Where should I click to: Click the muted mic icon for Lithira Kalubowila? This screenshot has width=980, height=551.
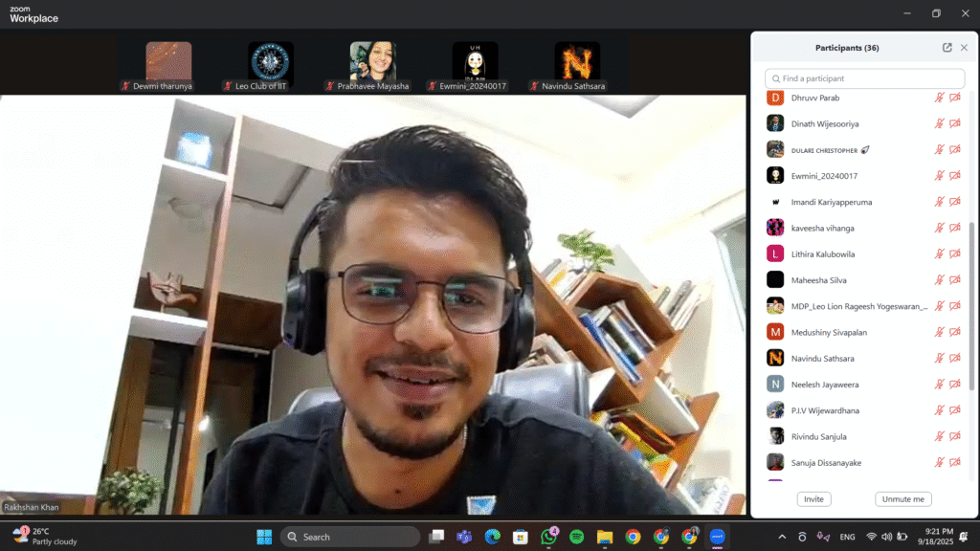pyautogui.click(x=940, y=254)
